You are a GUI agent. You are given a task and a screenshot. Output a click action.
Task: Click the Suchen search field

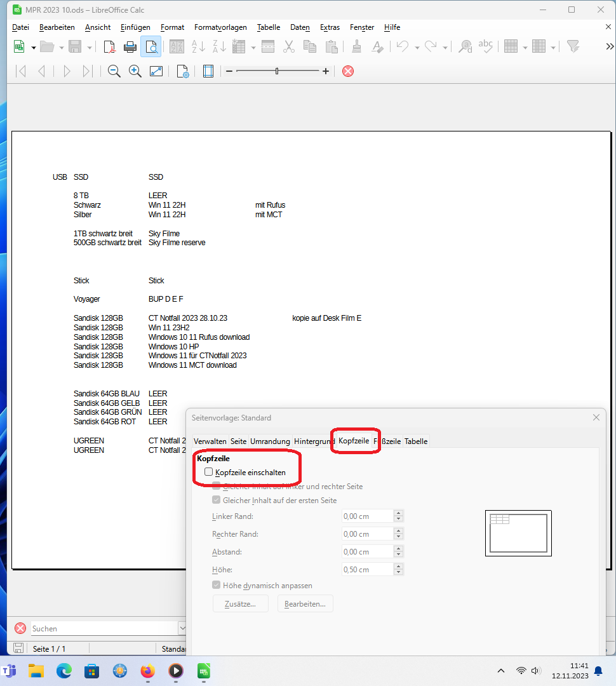coord(104,628)
